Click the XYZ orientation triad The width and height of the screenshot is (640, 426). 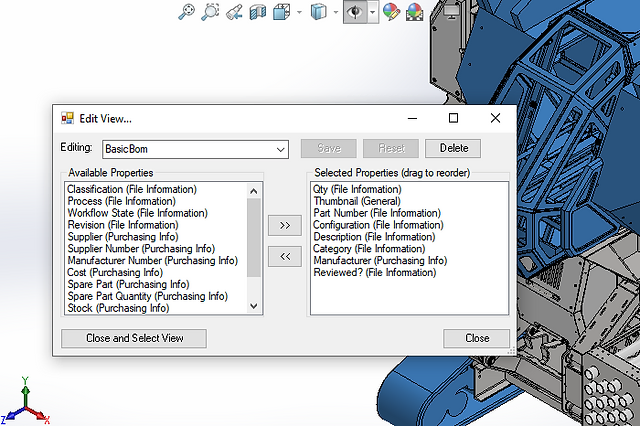coord(25,402)
